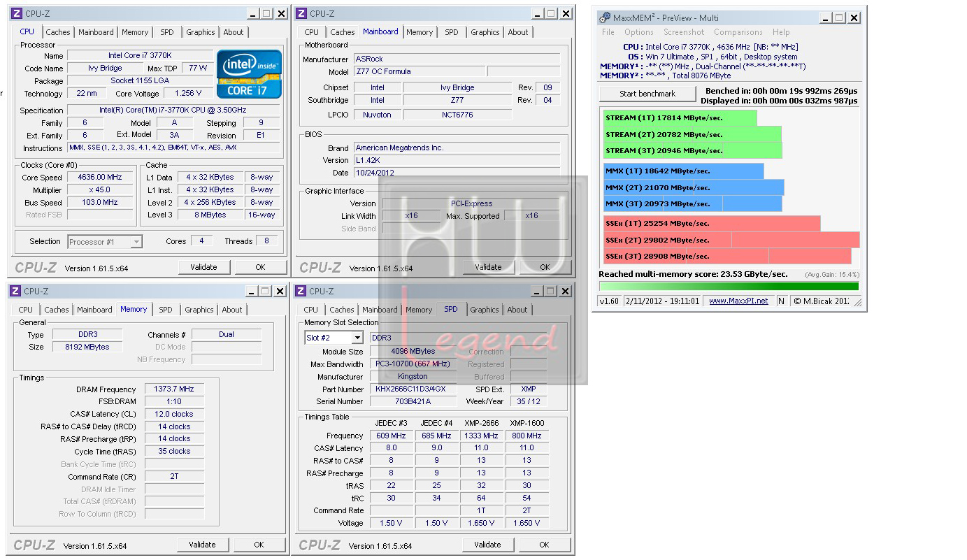The height and width of the screenshot is (560, 967).
Task: Click OK in the Memory-tab CPU-Z window
Action: click(x=259, y=545)
